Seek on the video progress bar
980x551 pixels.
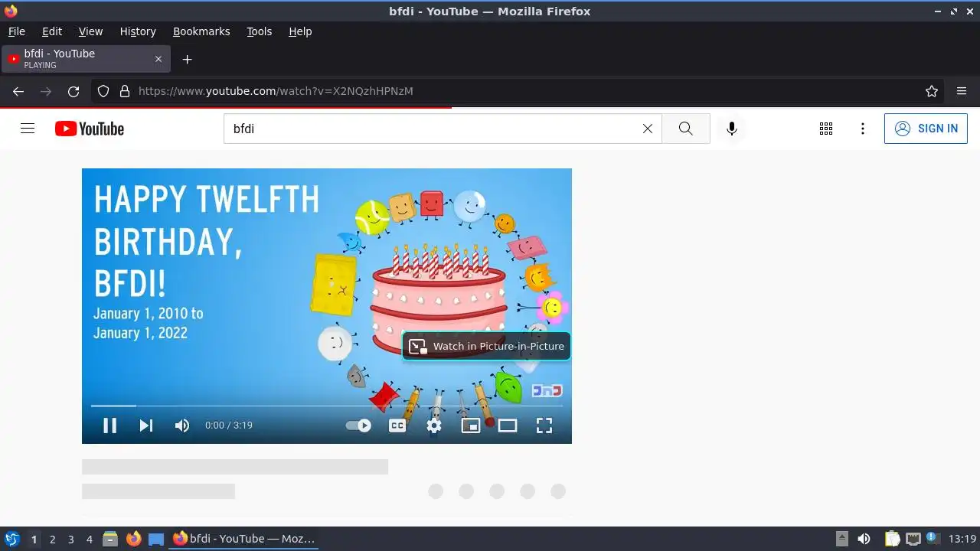(x=327, y=406)
